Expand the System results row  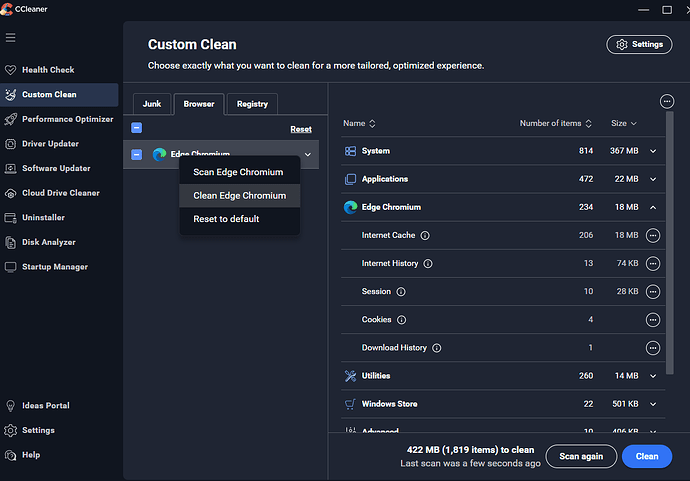pos(653,151)
